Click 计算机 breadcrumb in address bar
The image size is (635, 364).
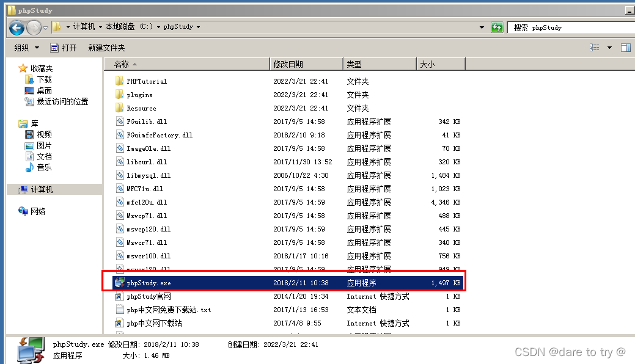(x=84, y=27)
